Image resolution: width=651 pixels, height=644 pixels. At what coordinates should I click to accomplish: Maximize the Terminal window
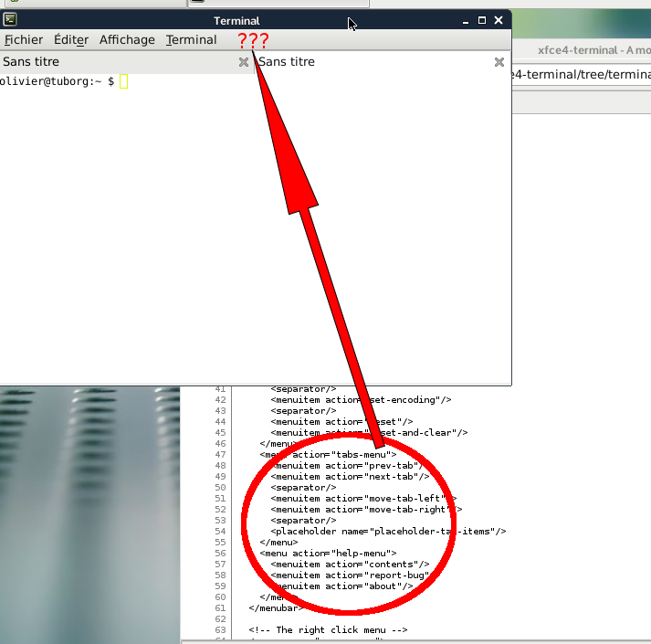482,20
